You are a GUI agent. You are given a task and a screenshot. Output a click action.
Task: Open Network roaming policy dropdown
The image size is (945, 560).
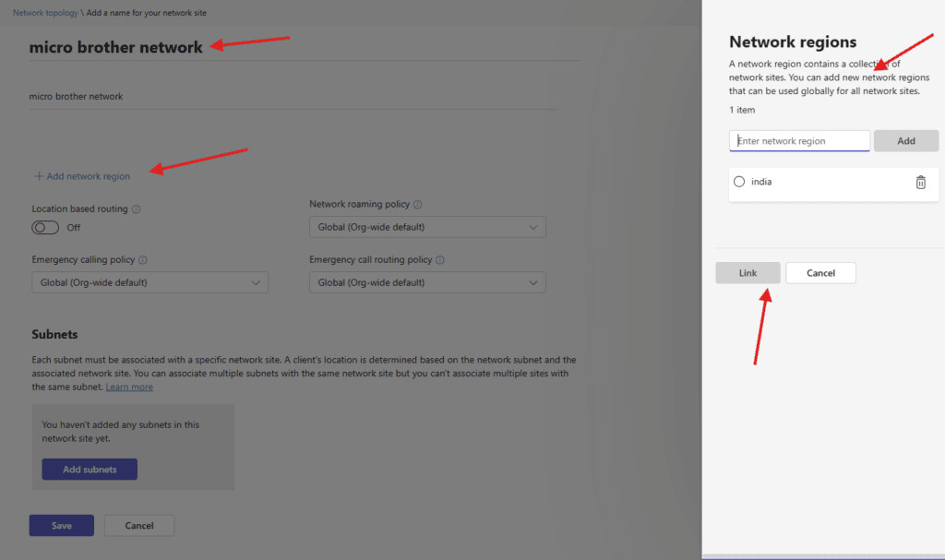[x=427, y=227]
